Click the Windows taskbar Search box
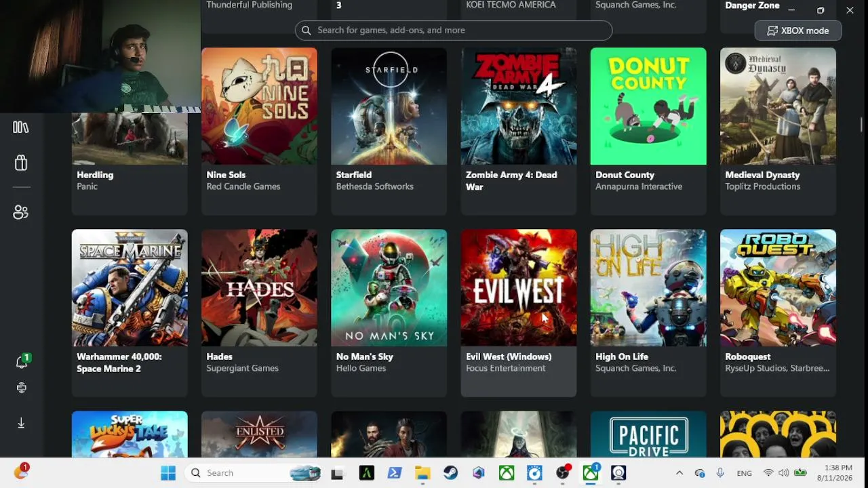The height and width of the screenshot is (488, 868). pyautogui.click(x=254, y=473)
